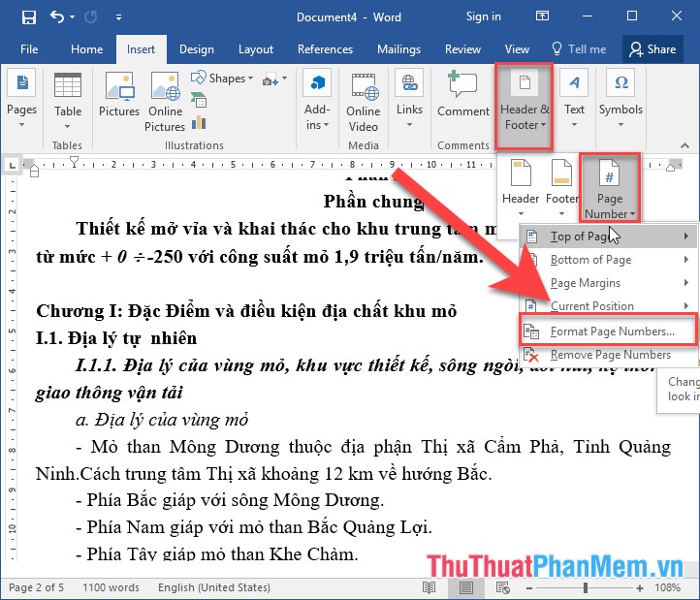Image resolution: width=700 pixels, height=600 pixels.
Task: Open the Add-ins dropdown
Action: tap(317, 100)
